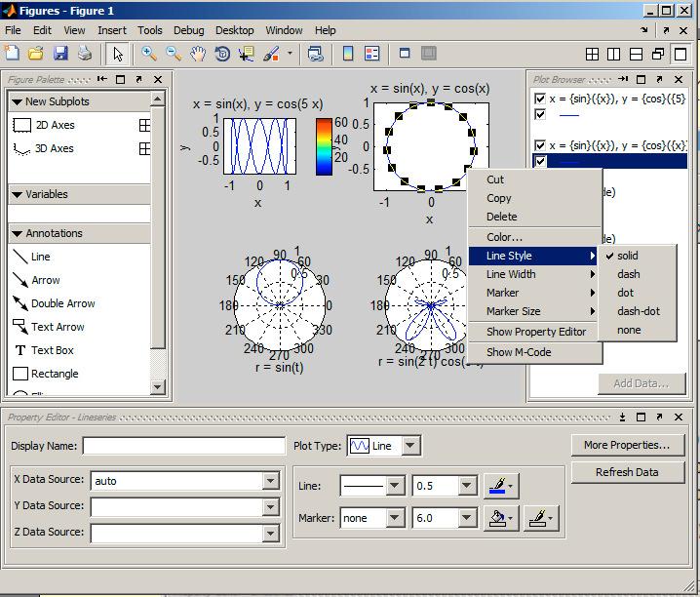The height and width of the screenshot is (597, 700).
Task: Click the Show Plot Tools icon
Action: (429, 54)
